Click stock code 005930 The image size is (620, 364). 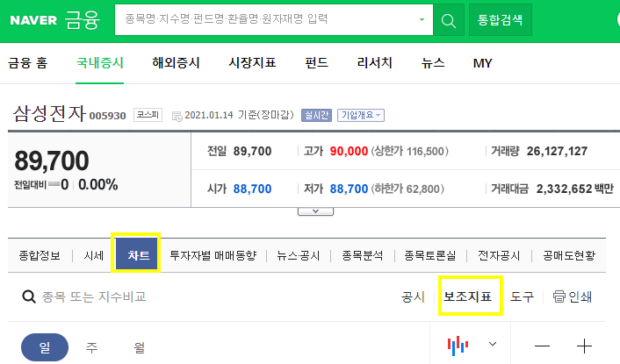click(x=107, y=116)
